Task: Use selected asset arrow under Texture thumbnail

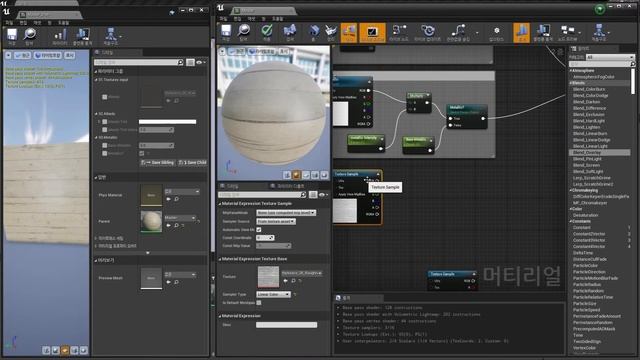Action: (x=285, y=280)
